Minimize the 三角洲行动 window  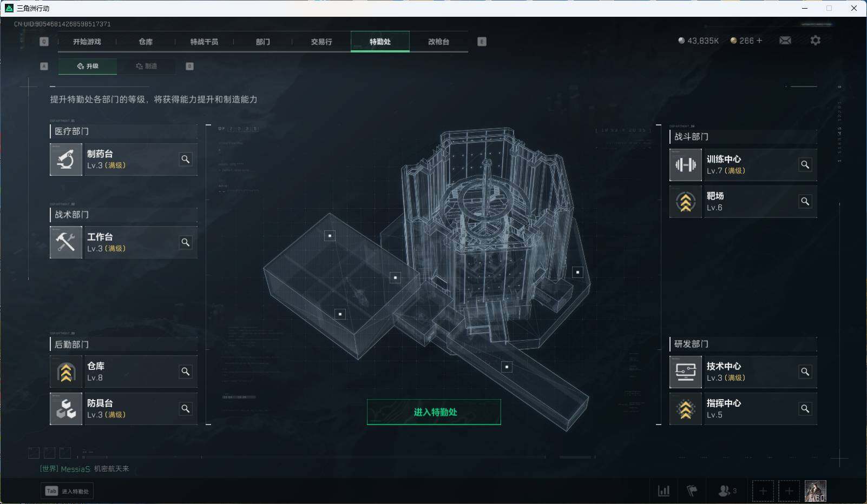point(804,8)
